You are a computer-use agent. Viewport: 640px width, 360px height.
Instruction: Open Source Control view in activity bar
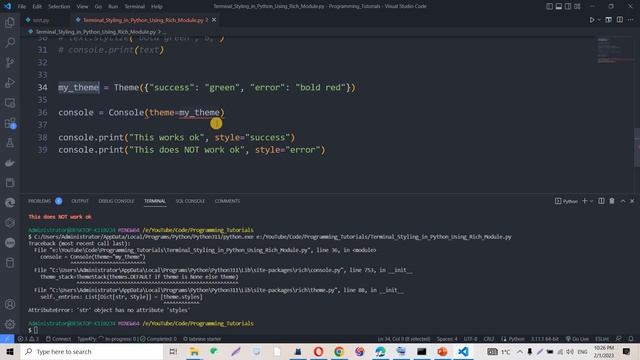(x=10, y=62)
